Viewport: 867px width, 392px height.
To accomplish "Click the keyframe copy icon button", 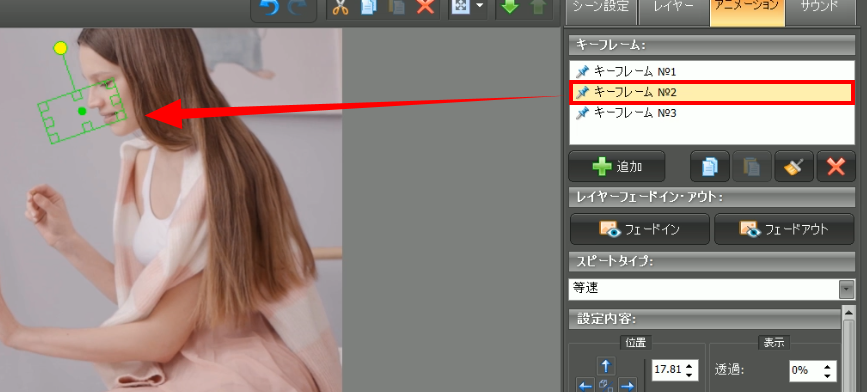I will tap(710, 166).
